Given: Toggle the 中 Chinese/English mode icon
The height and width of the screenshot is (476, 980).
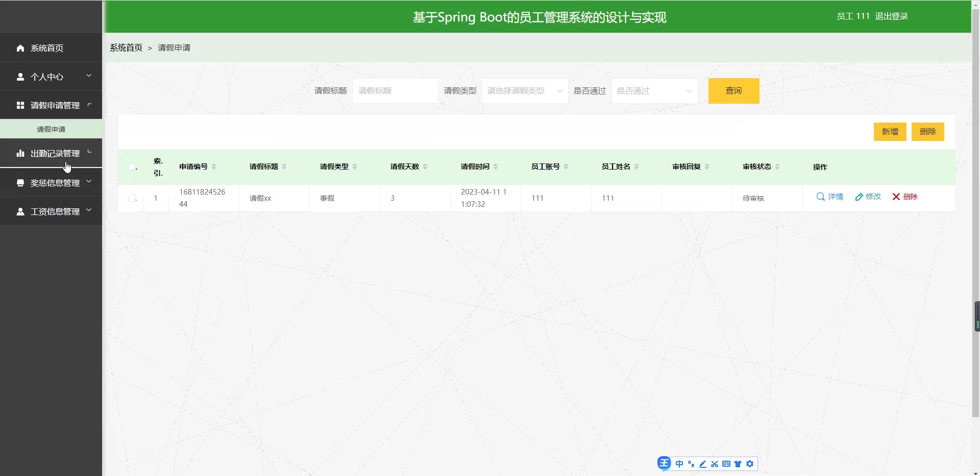Looking at the screenshot, I should [679, 464].
